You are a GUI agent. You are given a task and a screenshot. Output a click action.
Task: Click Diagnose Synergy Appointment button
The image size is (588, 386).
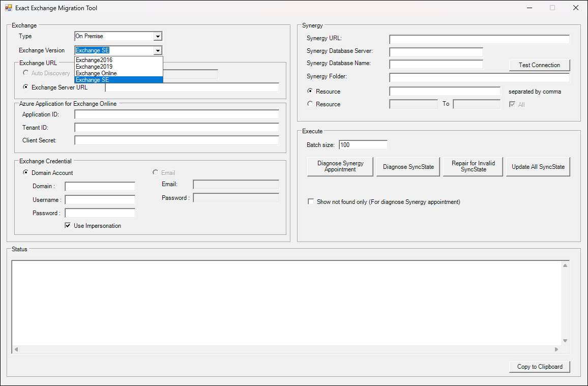point(340,167)
